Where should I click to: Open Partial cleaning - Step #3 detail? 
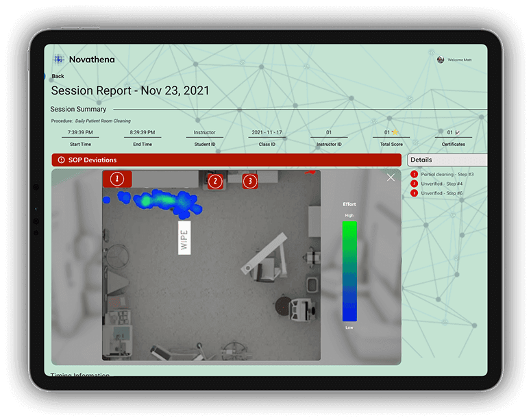pos(447,175)
